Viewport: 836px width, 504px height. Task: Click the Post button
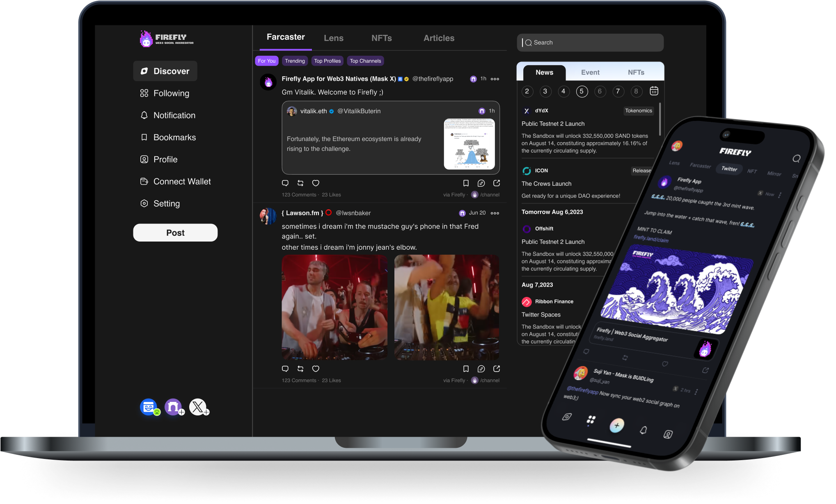point(175,233)
